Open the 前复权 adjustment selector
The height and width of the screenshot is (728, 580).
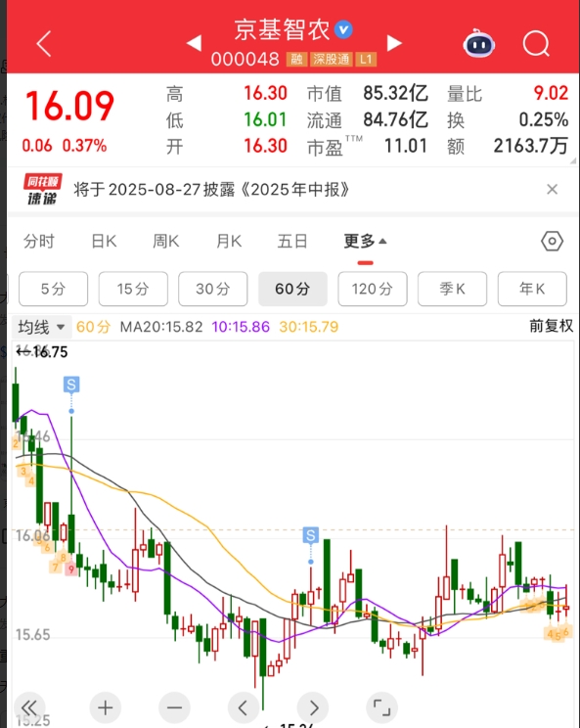tap(552, 326)
